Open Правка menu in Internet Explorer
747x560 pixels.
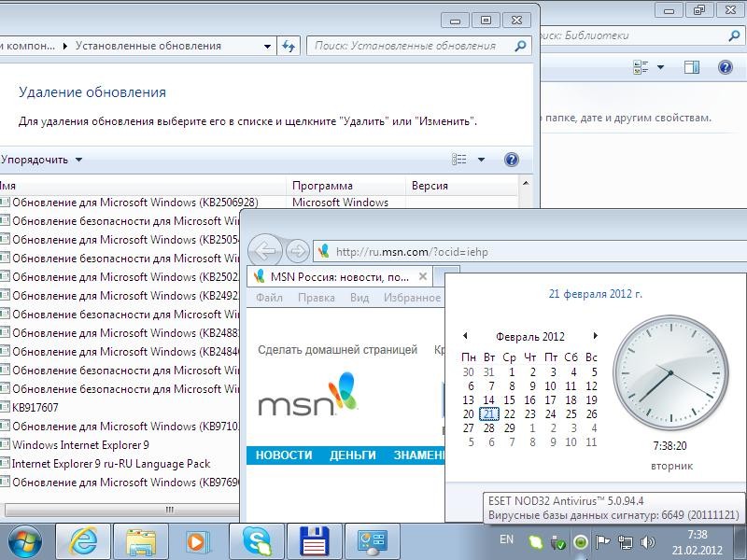317,298
